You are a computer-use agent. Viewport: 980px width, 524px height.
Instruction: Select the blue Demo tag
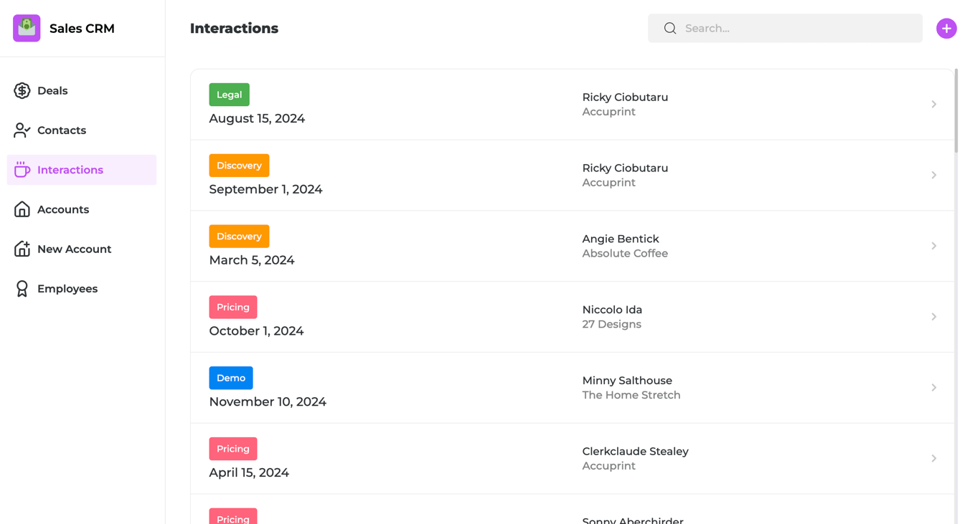231,378
